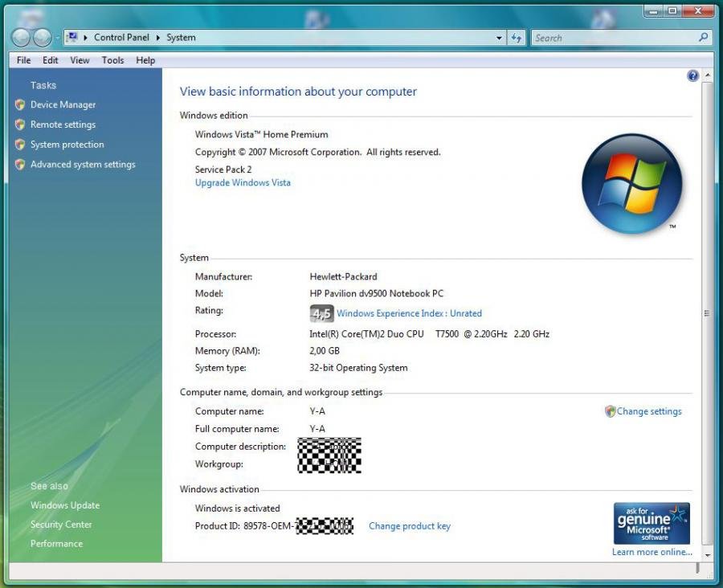Click the Back navigation arrow button

click(22, 38)
